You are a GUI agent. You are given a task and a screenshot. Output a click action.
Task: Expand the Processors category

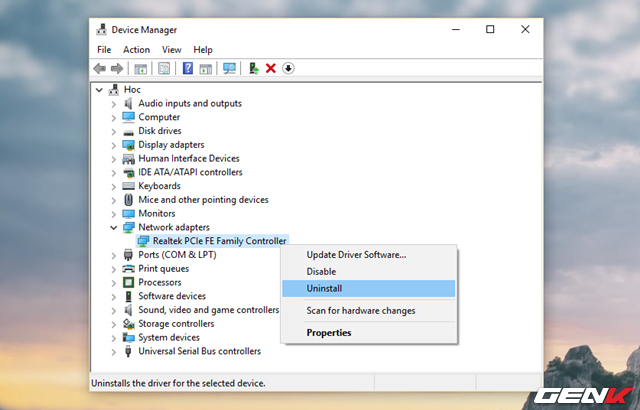pos(113,283)
